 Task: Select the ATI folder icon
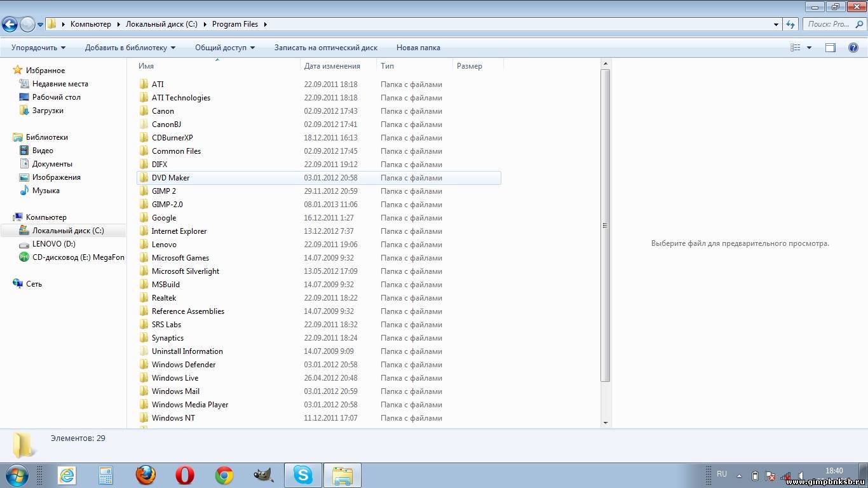(x=144, y=84)
